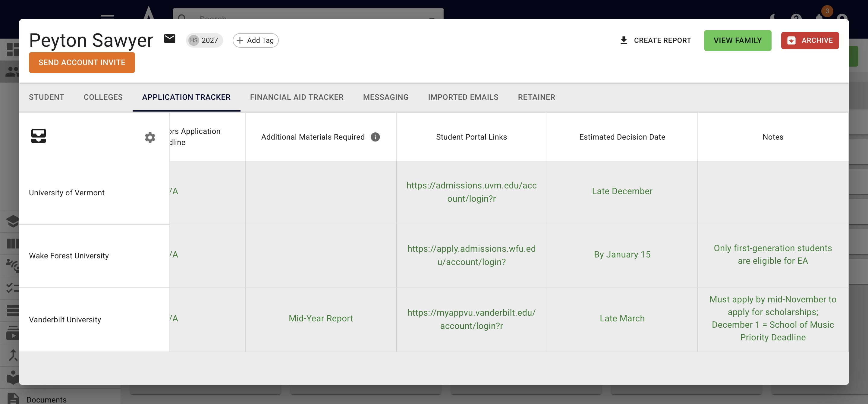Go to the Financial Aid Tracker tab
This screenshot has height=404, width=868.
(x=297, y=97)
